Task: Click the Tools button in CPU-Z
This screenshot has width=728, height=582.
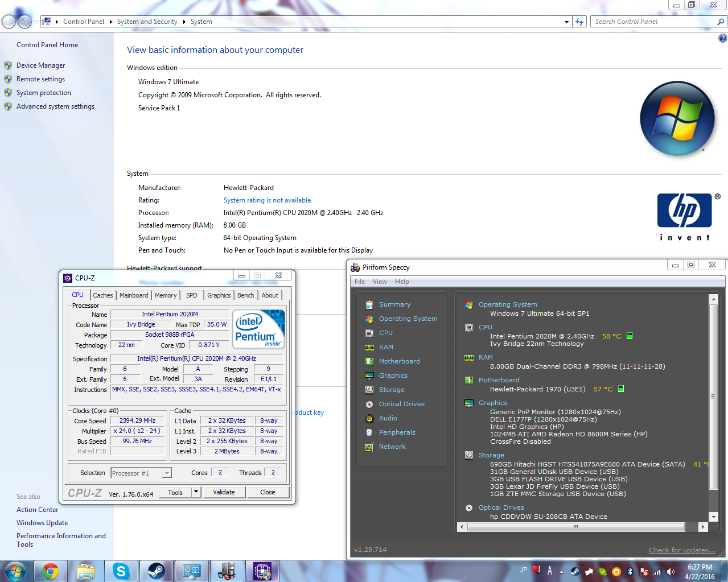Action: point(175,492)
